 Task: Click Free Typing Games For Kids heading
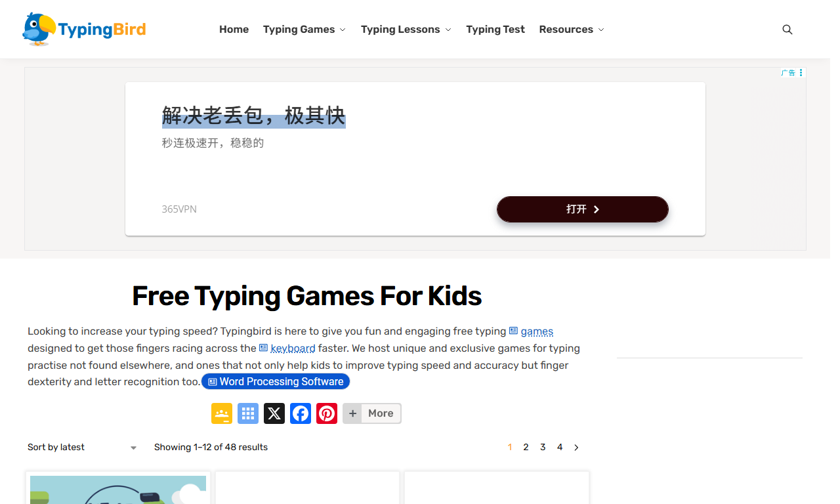307,296
